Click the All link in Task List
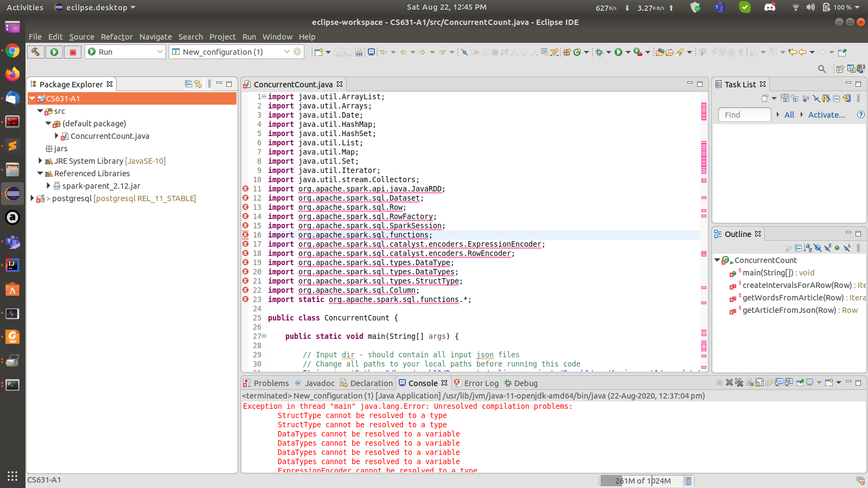 point(789,115)
